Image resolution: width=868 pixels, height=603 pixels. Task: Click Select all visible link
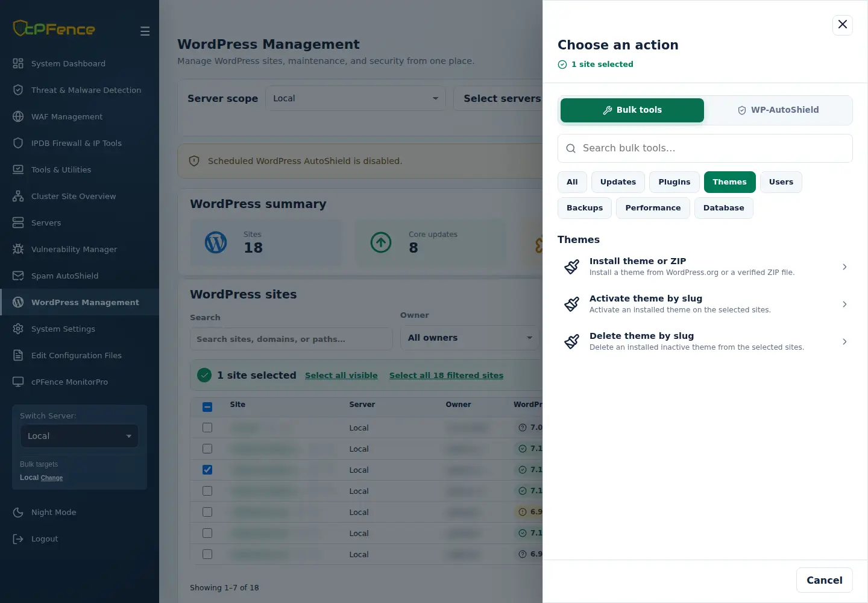(x=341, y=375)
